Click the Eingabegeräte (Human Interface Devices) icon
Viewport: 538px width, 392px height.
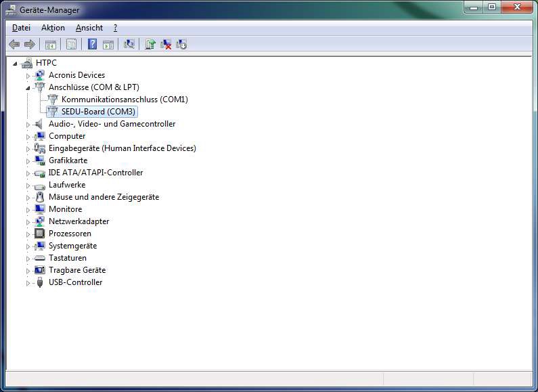[40, 148]
